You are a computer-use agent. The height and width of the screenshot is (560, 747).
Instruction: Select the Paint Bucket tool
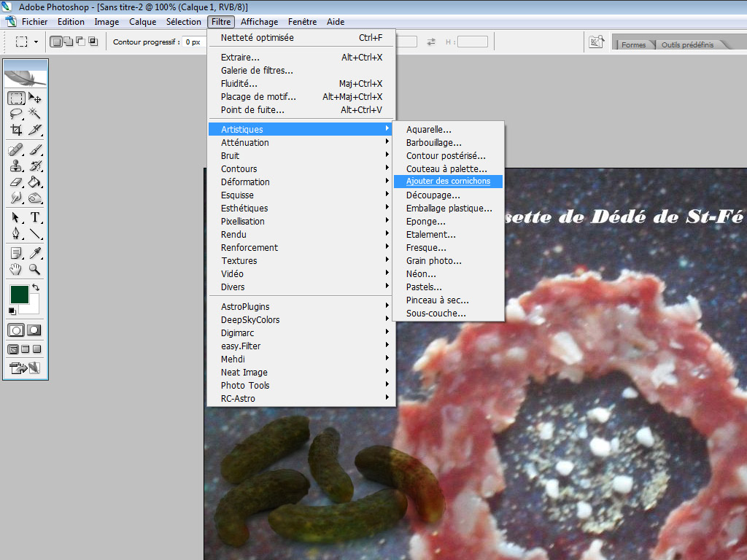(35, 182)
